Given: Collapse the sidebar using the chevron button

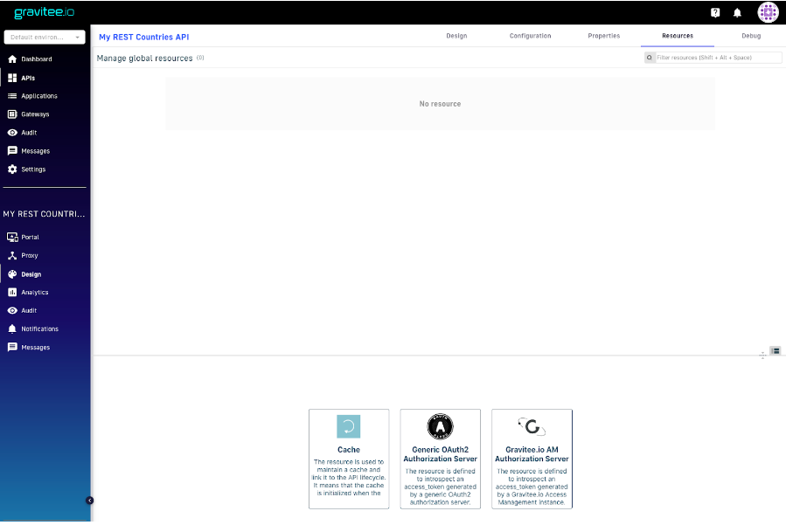Looking at the screenshot, I should point(88,500).
